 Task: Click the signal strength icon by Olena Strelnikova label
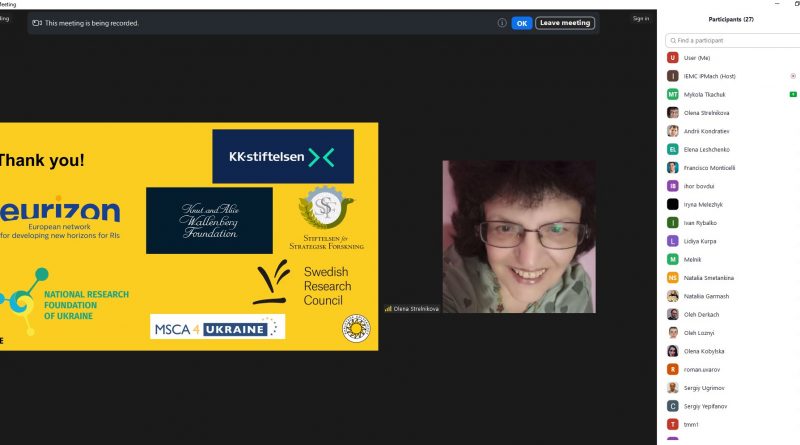388,309
